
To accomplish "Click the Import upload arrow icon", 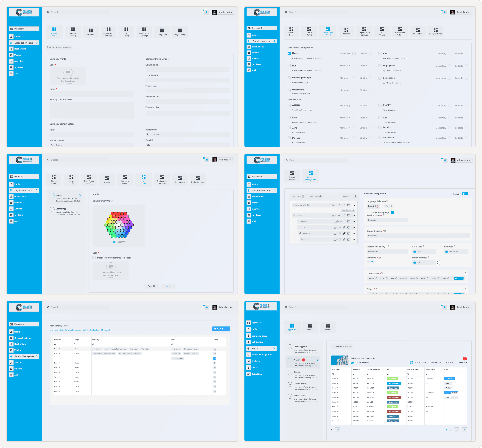I will point(355,197).
